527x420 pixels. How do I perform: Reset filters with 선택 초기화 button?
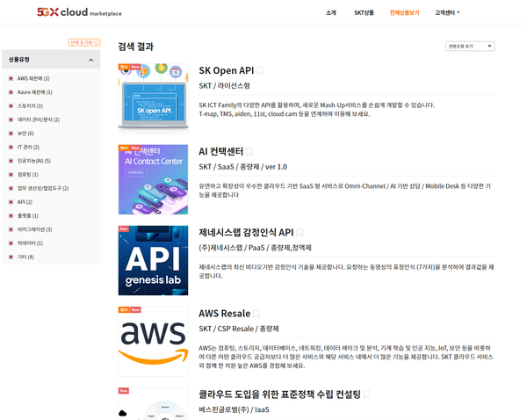tap(84, 42)
